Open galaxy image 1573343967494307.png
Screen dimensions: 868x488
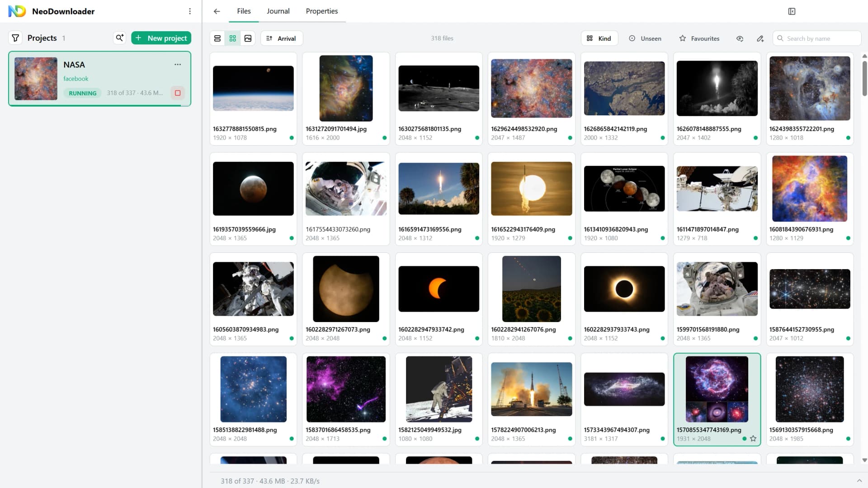[x=624, y=389]
